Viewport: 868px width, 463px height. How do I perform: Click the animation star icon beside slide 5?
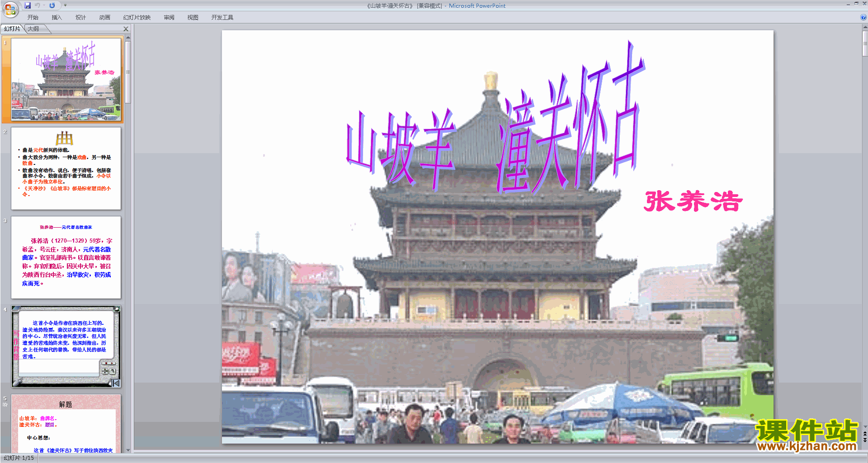[5, 405]
